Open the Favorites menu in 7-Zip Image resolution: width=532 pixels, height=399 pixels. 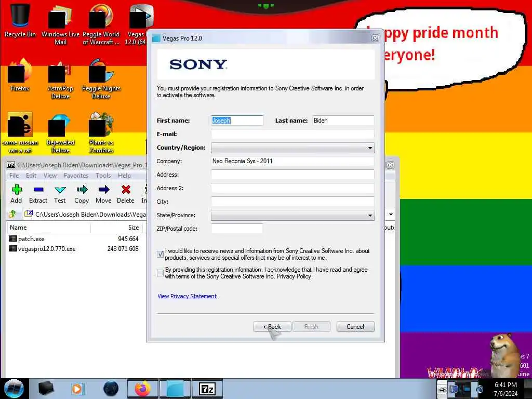[76, 176]
